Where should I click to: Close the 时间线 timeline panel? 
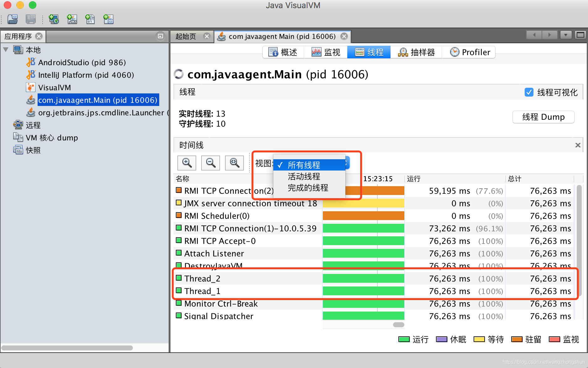tap(578, 145)
